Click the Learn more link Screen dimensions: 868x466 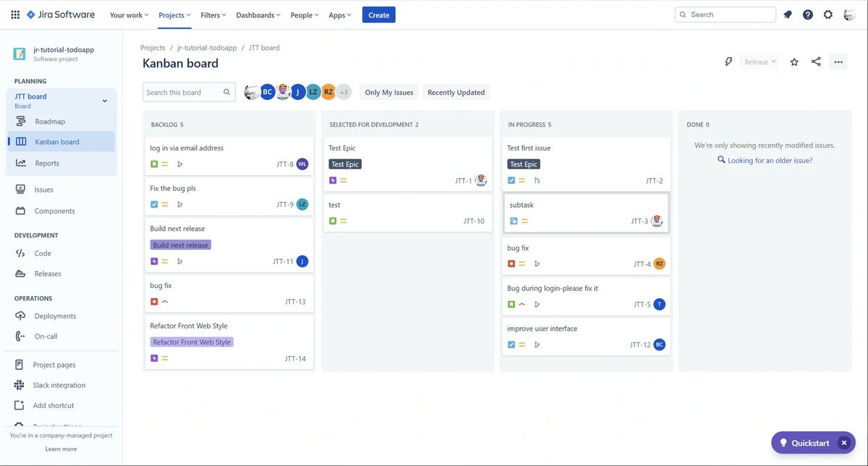61,449
